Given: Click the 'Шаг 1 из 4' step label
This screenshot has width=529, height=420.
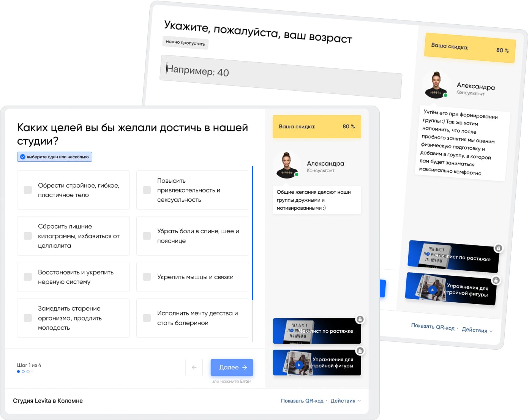Looking at the screenshot, I should pyautogui.click(x=29, y=365).
